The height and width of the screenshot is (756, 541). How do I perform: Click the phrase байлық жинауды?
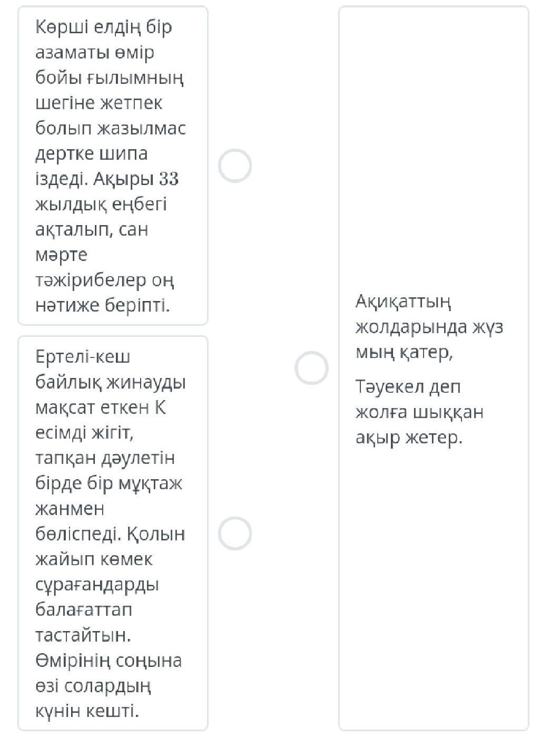111,382
